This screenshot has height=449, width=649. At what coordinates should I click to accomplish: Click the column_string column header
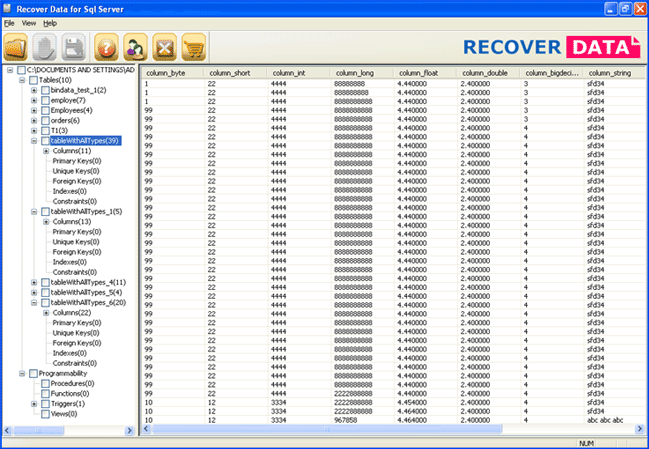point(609,73)
